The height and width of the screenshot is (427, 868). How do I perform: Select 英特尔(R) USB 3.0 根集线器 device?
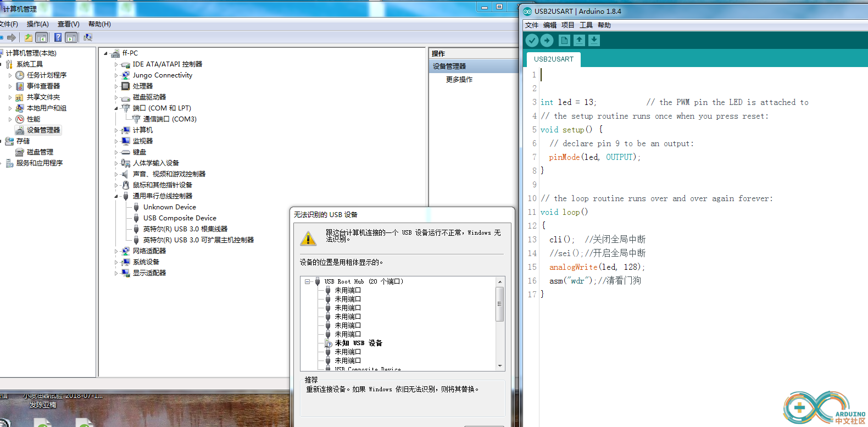click(185, 229)
